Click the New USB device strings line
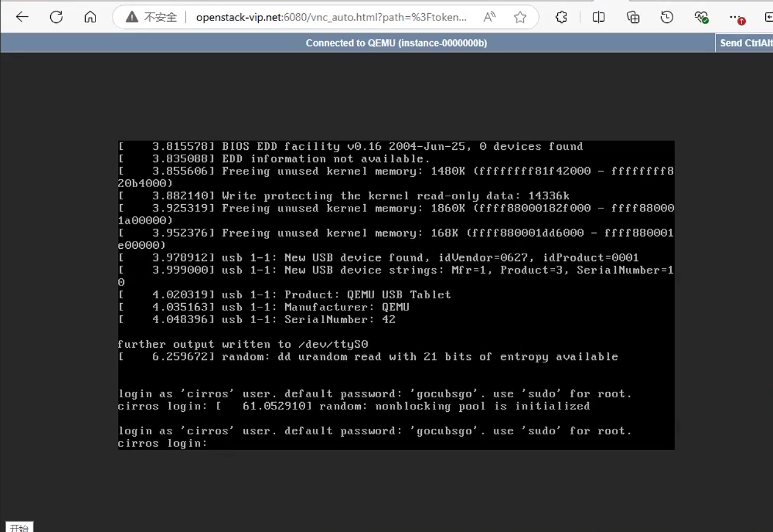The height and width of the screenshot is (532, 773). click(x=396, y=276)
